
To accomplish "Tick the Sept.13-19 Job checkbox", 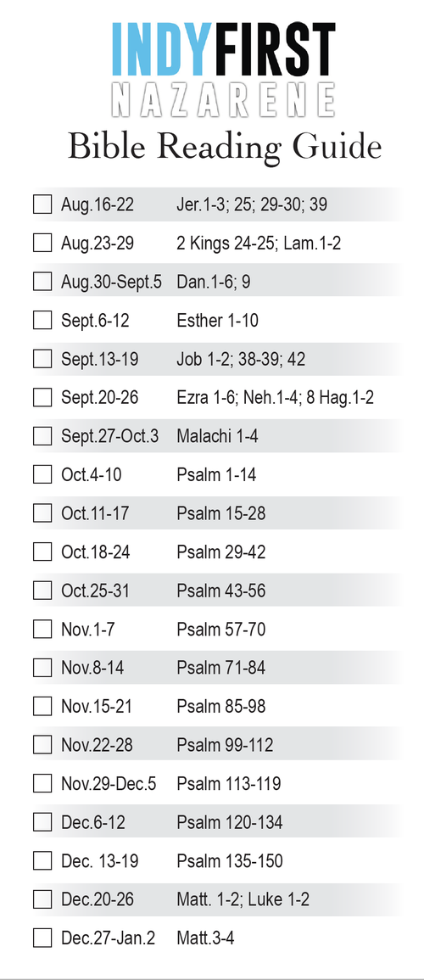I will pyautogui.click(x=42, y=359).
